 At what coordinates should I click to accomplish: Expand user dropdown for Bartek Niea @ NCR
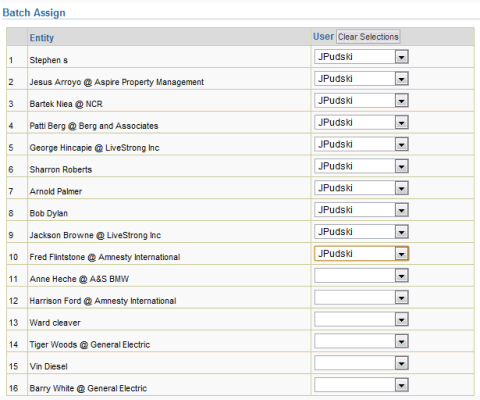(361, 100)
